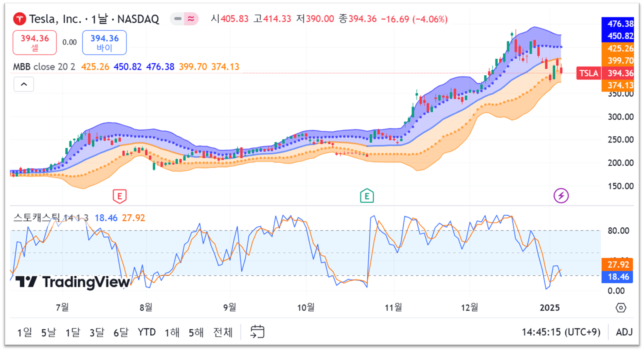The width and height of the screenshot is (644, 351).
Task: Select the YTD time range
Action: pos(147,332)
